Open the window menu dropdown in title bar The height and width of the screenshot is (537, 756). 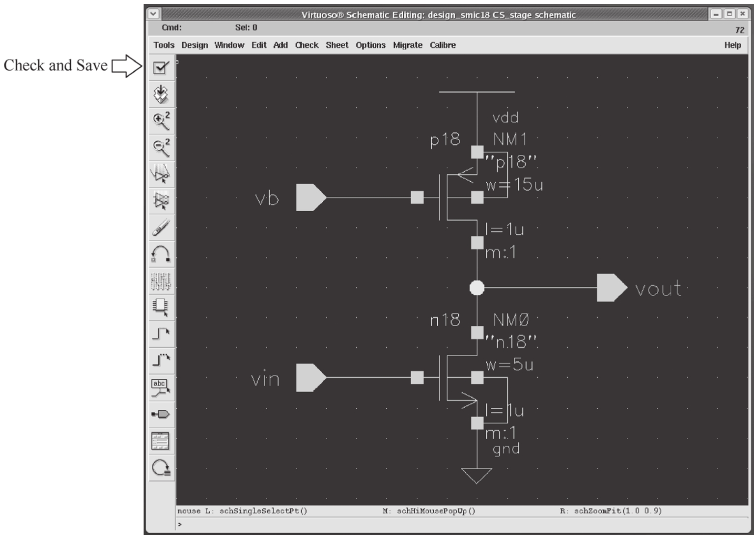point(154,14)
